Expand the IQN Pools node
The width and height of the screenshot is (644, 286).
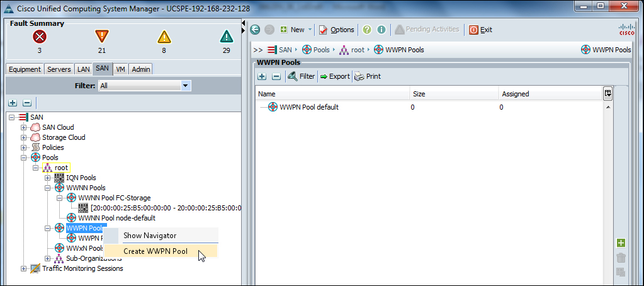48,178
